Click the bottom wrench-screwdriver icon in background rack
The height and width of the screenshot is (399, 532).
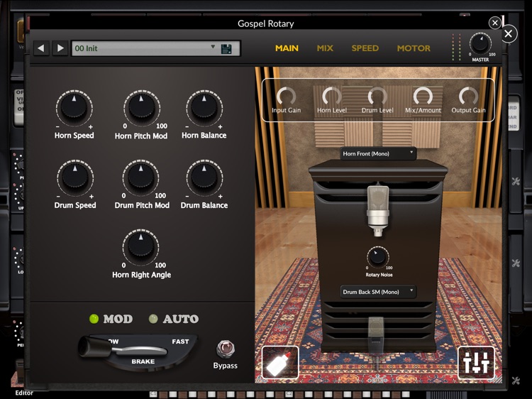click(x=516, y=381)
